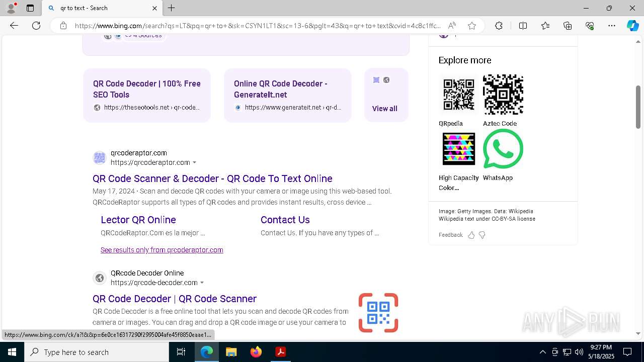The image size is (644, 362).
Task: Open Online QR Code Decoder GenerateIt.net card
Action: [288, 96]
